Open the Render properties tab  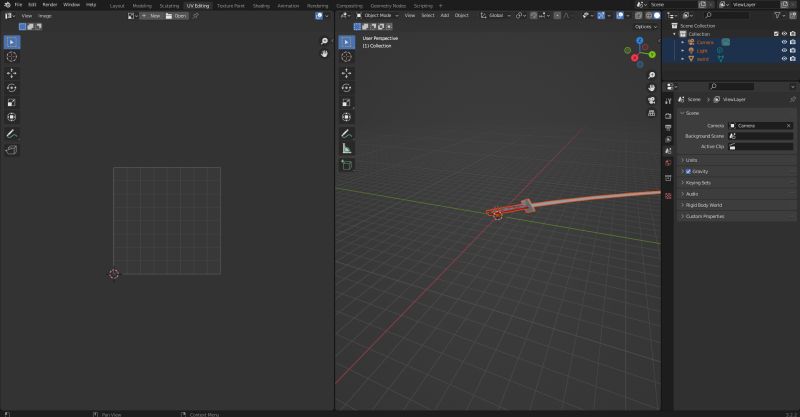click(668, 116)
